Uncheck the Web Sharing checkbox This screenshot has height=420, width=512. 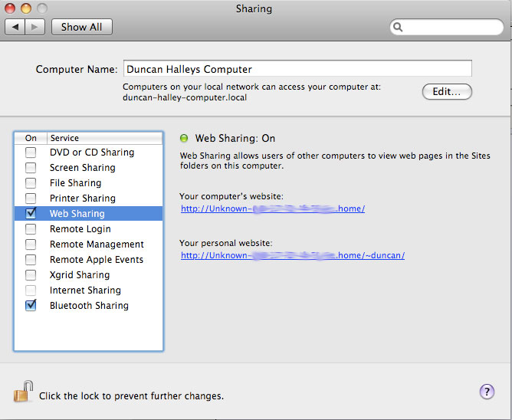(x=31, y=213)
